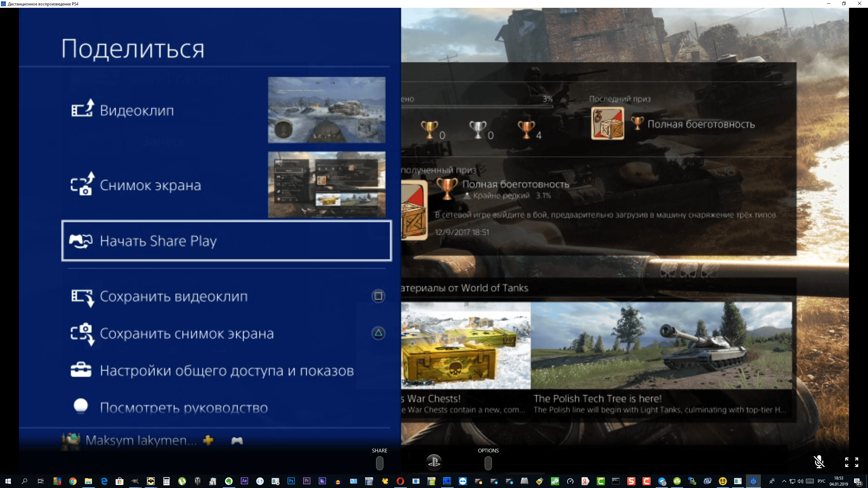Click the silver trophy count icon

[478, 130]
